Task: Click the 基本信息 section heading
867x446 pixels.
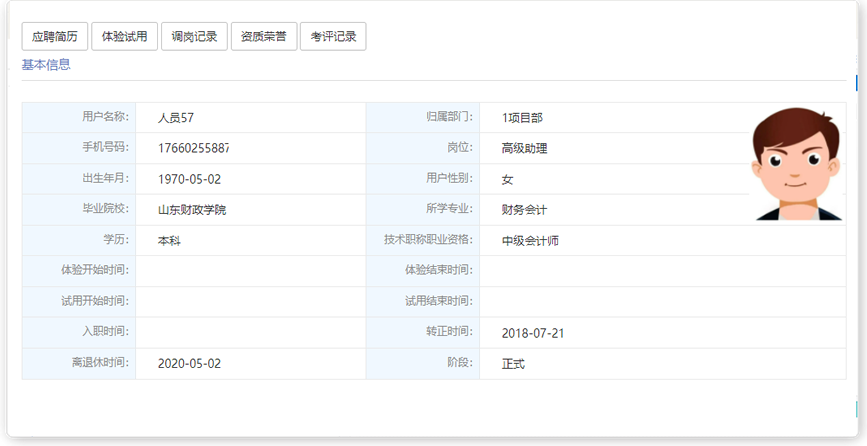Action: pos(46,65)
